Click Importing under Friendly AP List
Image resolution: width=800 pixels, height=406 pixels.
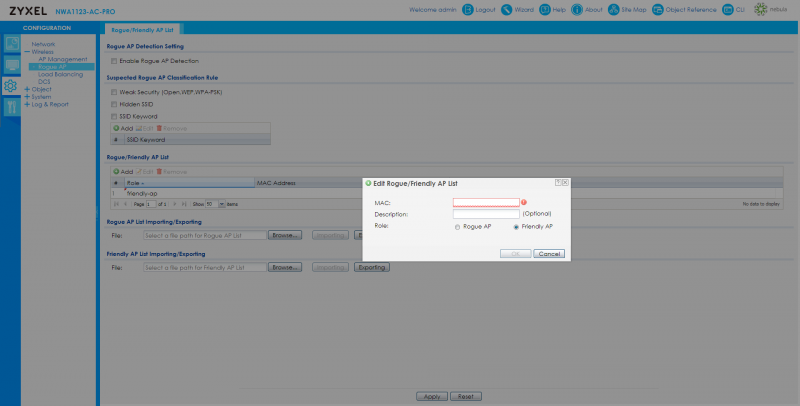click(x=330, y=267)
